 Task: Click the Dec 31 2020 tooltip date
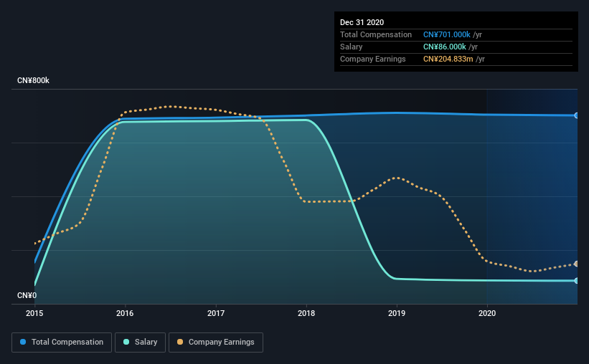(362, 22)
